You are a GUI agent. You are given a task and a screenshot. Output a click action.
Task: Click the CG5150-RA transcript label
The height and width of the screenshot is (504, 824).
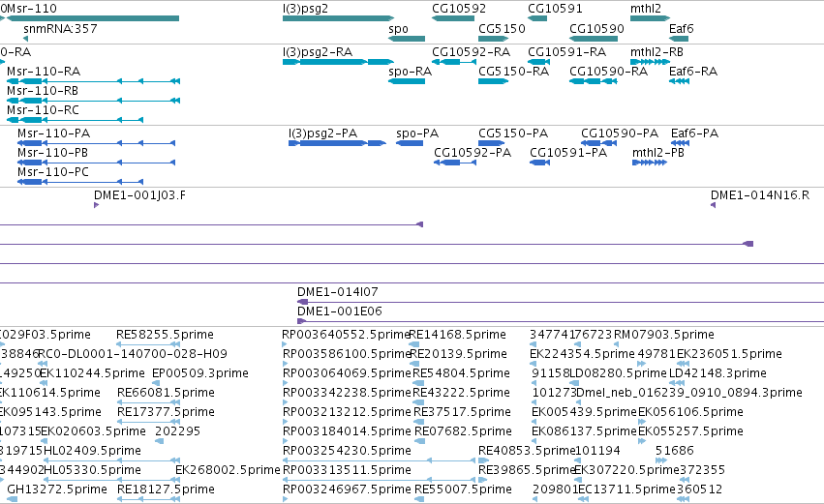click(513, 72)
